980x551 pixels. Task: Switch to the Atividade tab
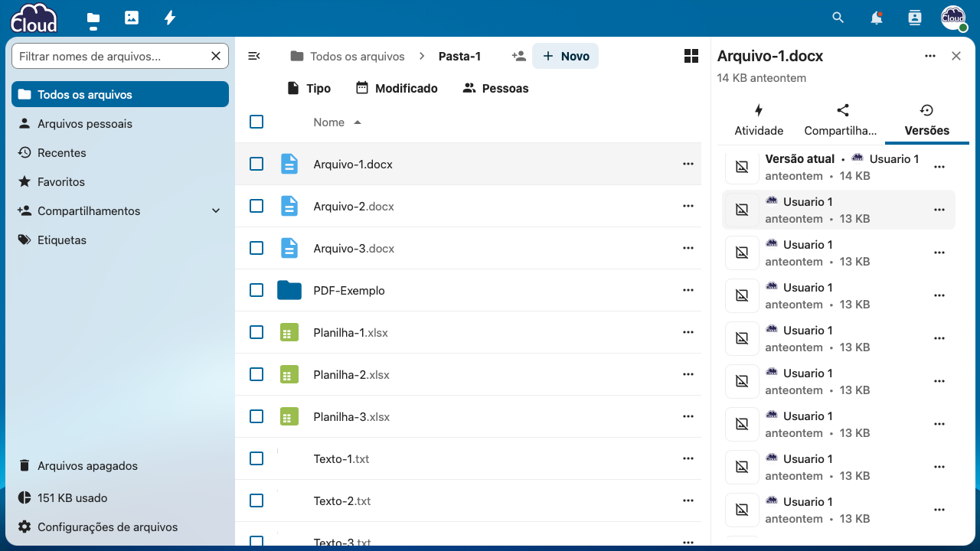coord(759,120)
